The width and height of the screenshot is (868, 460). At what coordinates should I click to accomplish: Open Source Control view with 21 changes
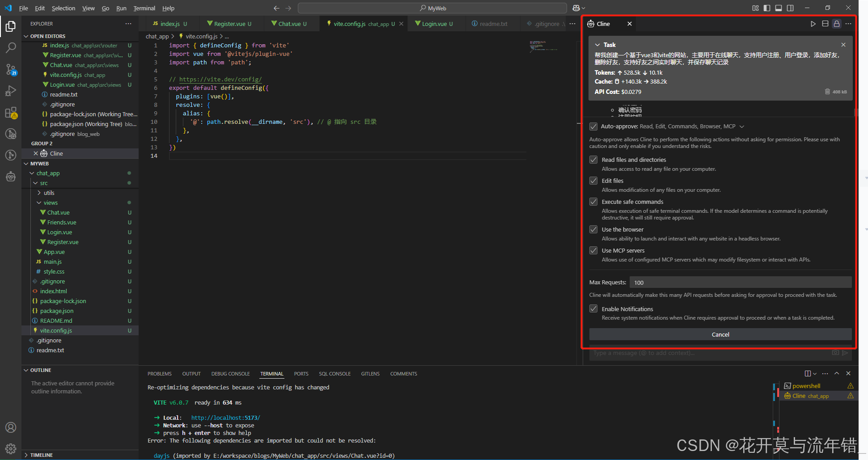11,69
